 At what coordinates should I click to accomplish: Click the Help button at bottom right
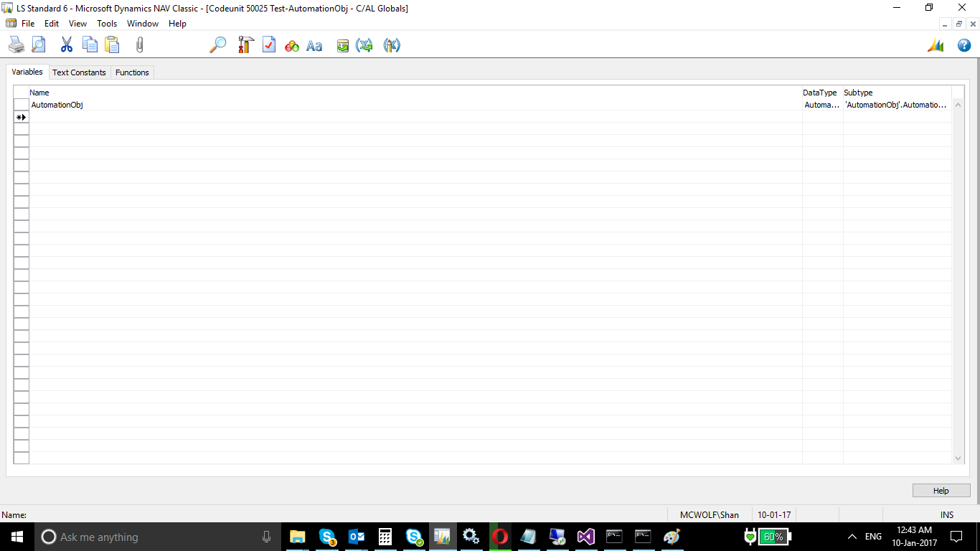[941, 491]
